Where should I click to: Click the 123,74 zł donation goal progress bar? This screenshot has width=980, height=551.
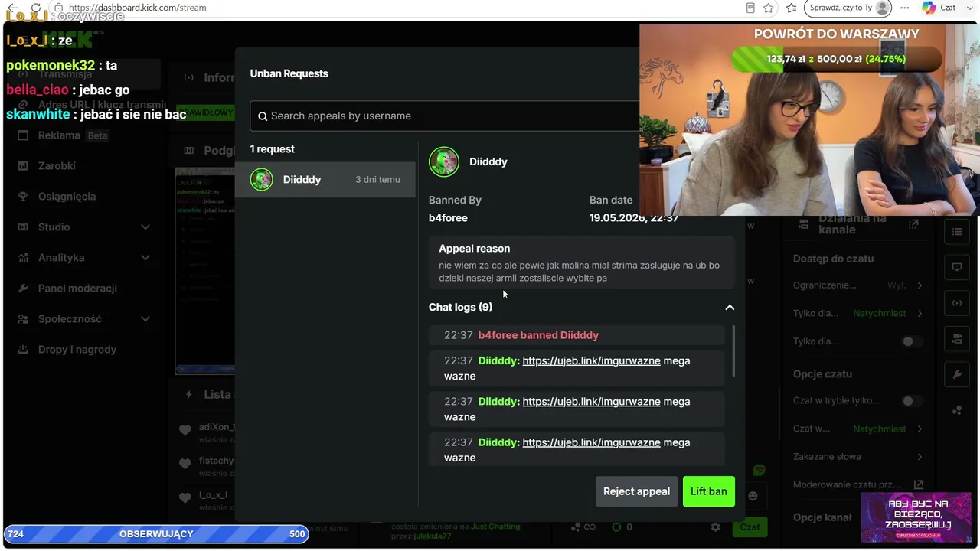836,59
